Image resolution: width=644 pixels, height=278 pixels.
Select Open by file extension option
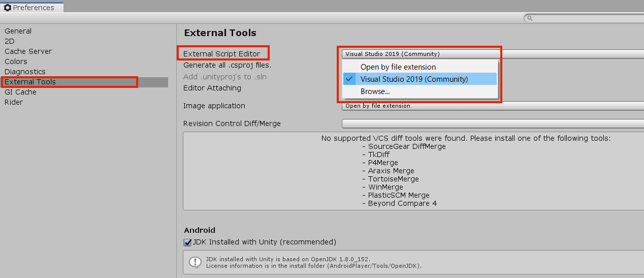click(398, 67)
